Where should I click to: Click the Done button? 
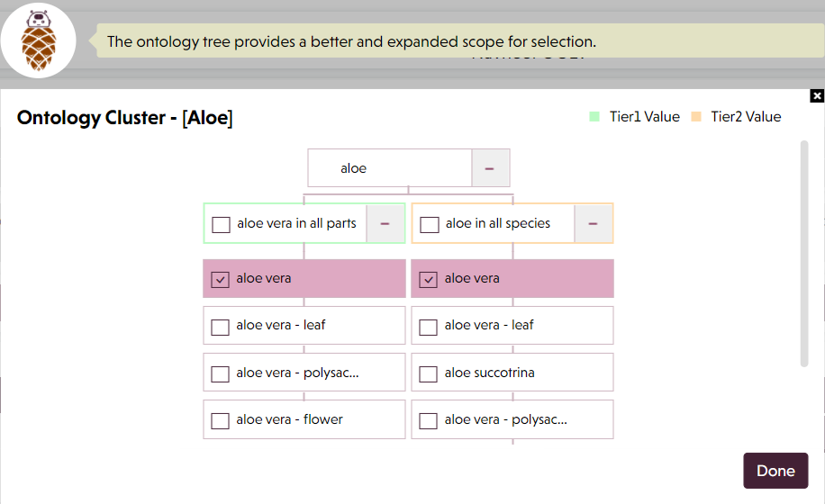pyautogui.click(x=775, y=471)
